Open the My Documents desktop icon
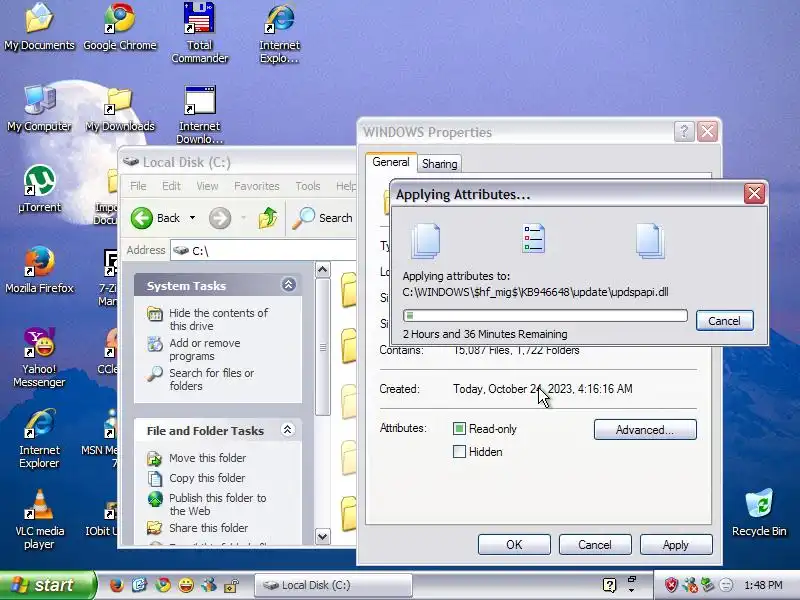This screenshot has height=600, width=800. point(39,27)
